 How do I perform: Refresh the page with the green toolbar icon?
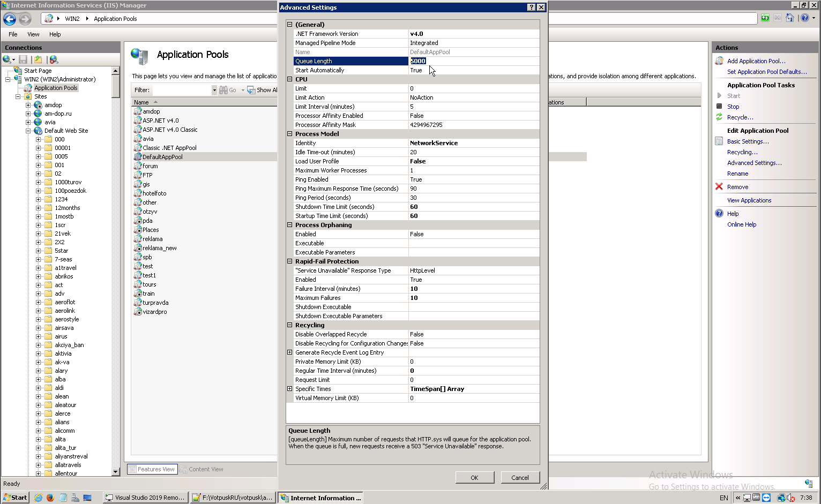tap(765, 18)
